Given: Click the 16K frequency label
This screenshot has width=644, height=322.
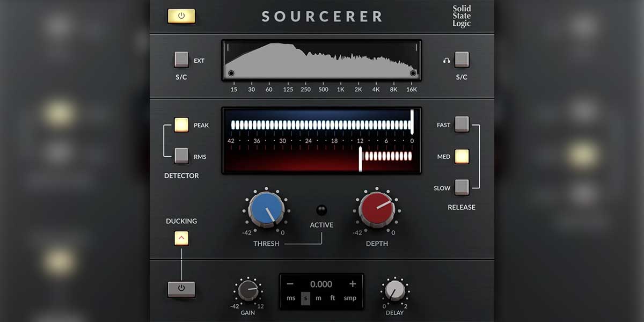Looking at the screenshot, I should pyautogui.click(x=412, y=90).
